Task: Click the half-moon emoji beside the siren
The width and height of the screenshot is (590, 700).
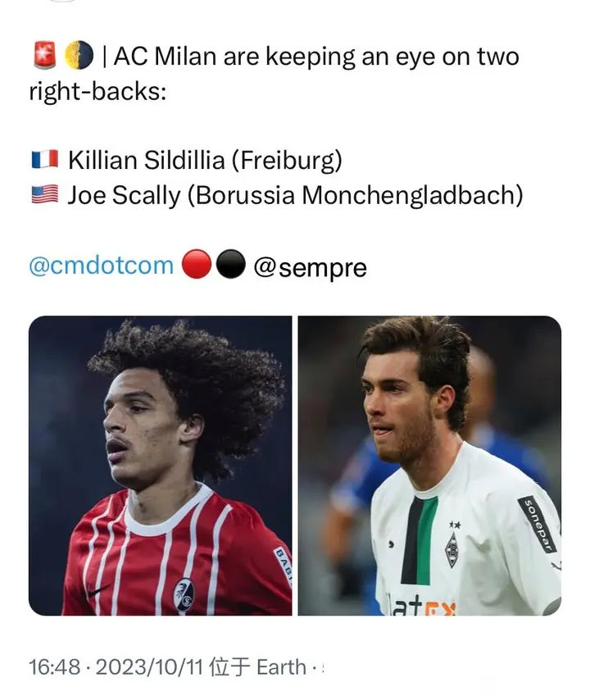Action: [79, 56]
